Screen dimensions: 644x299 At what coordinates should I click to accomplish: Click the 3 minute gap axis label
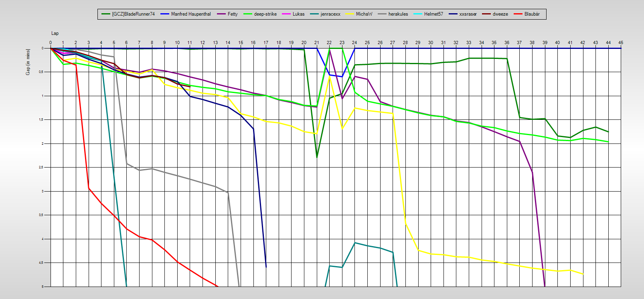tap(43, 192)
